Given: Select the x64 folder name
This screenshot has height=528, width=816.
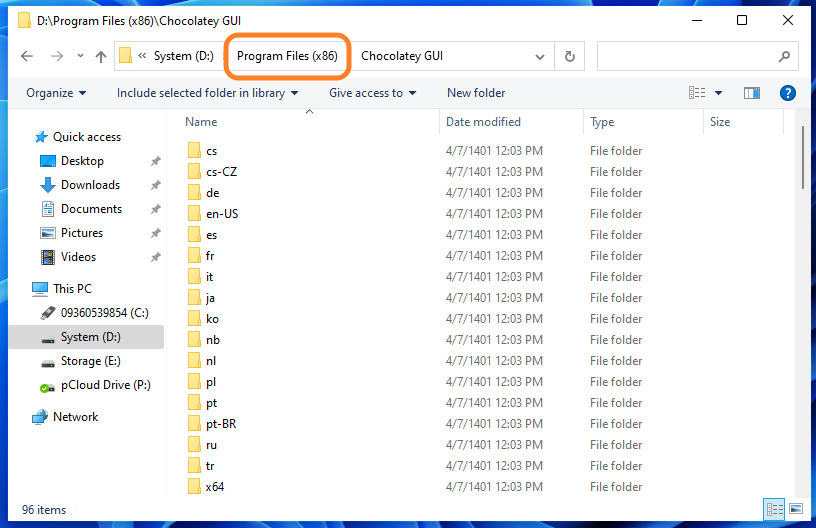Looking at the screenshot, I should click(215, 487).
